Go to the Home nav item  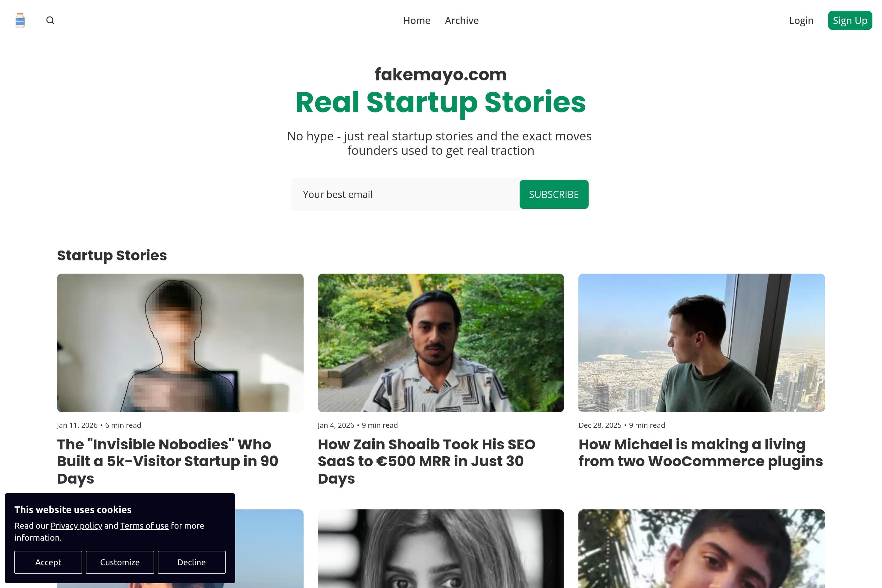point(417,20)
